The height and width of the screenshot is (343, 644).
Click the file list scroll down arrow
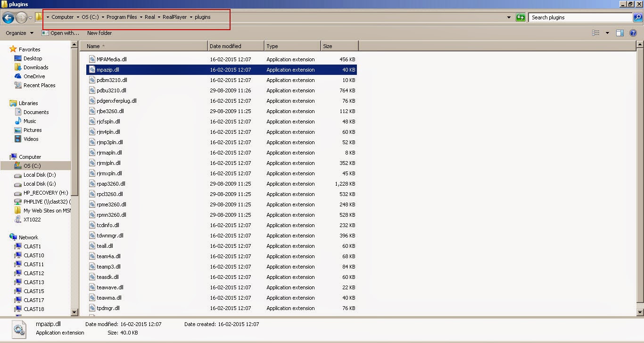point(640,312)
